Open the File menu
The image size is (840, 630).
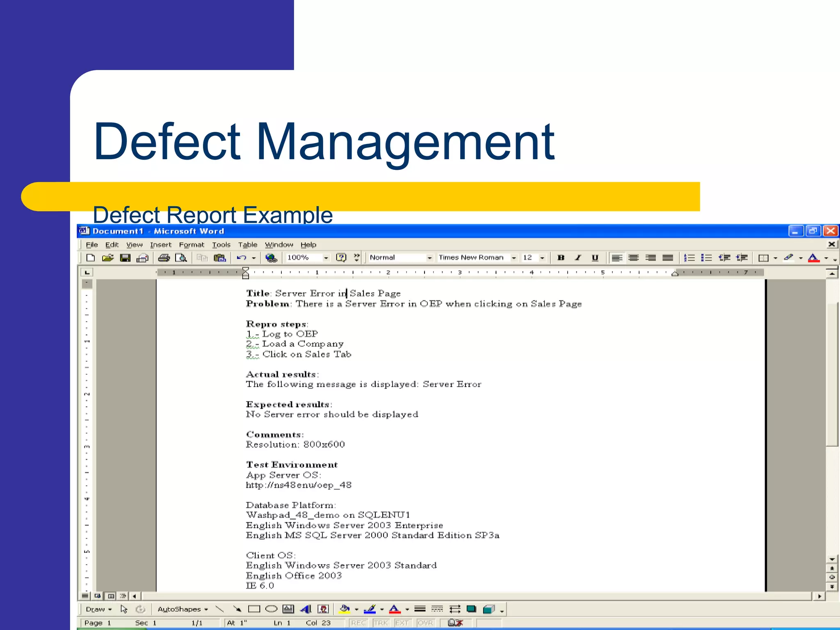(x=92, y=245)
